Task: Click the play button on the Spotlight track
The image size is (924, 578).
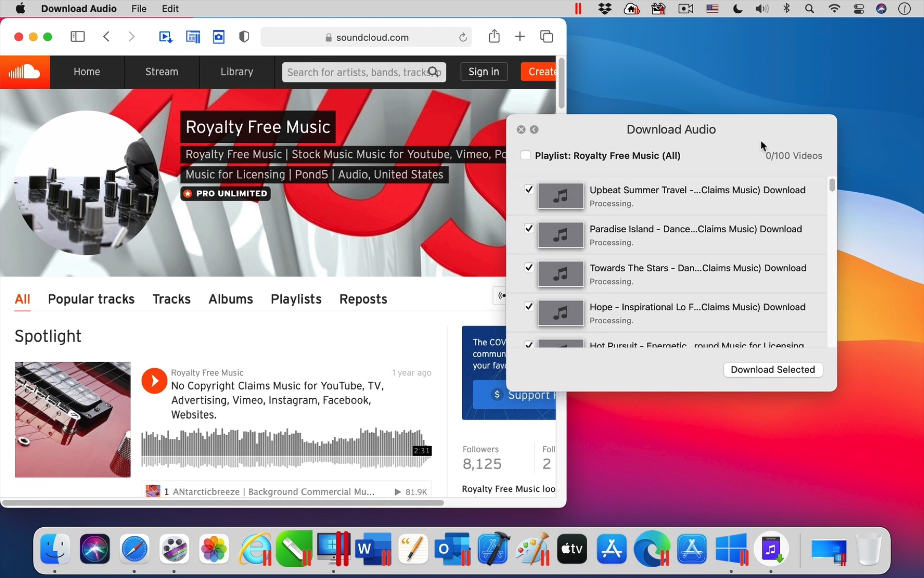Action: click(154, 380)
